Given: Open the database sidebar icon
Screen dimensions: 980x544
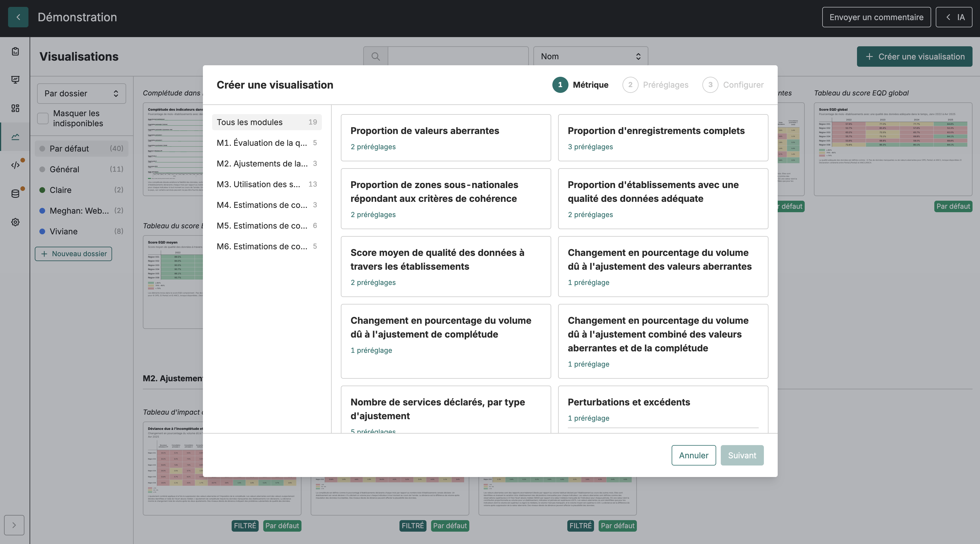Looking at the screenshot, I should click(15, 194).
